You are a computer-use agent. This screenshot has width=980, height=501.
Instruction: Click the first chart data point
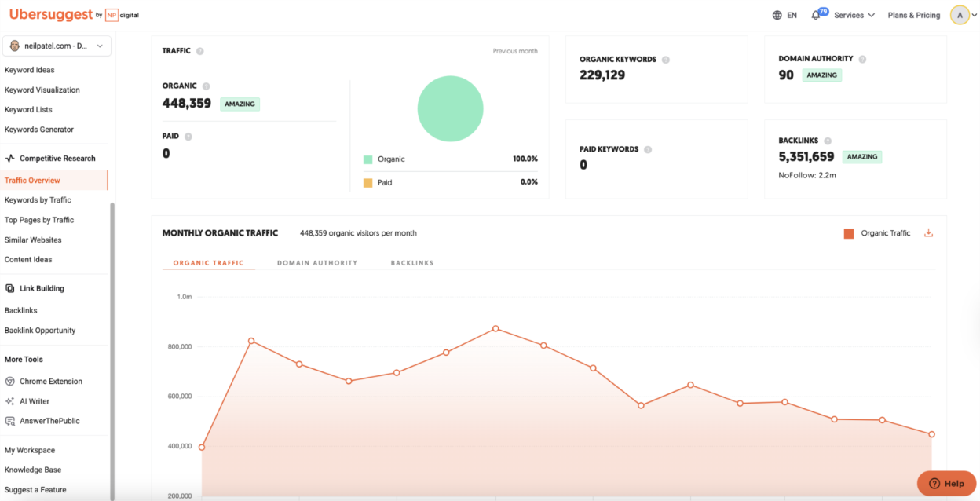coord(202,448)
